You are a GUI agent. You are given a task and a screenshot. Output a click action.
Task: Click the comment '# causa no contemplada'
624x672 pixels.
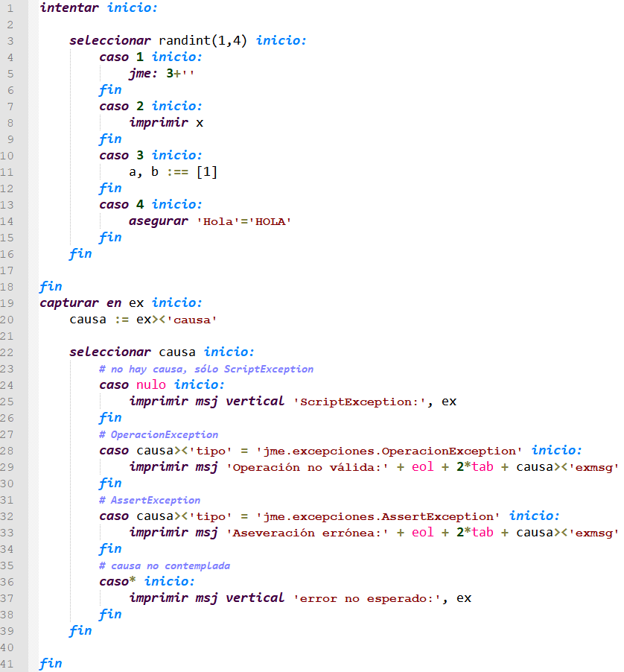click(x=165, y=565)
